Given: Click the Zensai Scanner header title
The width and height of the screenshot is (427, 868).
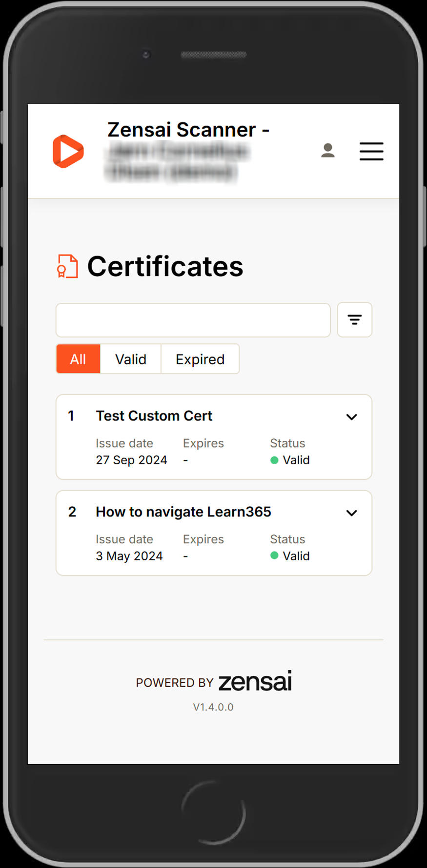Looking at the screenshot, I should coord(188,130).
